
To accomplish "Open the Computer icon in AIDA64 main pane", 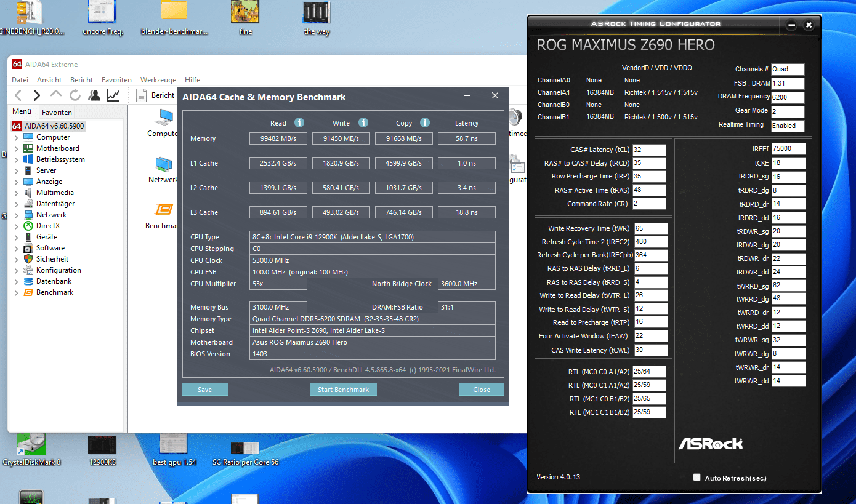I will 163,123.
